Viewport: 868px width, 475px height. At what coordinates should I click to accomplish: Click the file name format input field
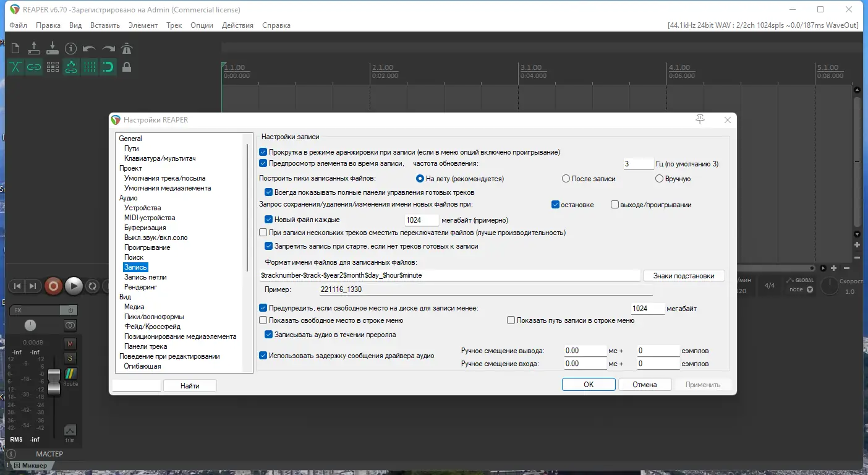pos(449,275)
